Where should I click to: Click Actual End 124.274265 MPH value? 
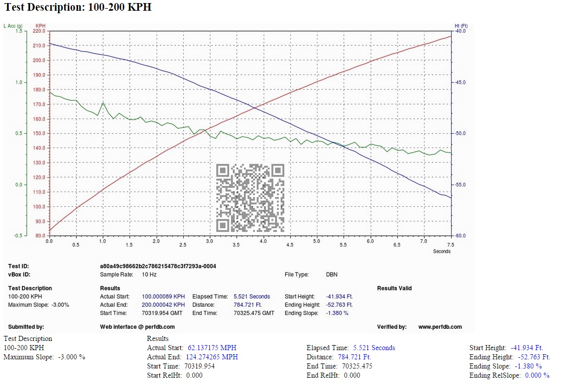(212, 357)
